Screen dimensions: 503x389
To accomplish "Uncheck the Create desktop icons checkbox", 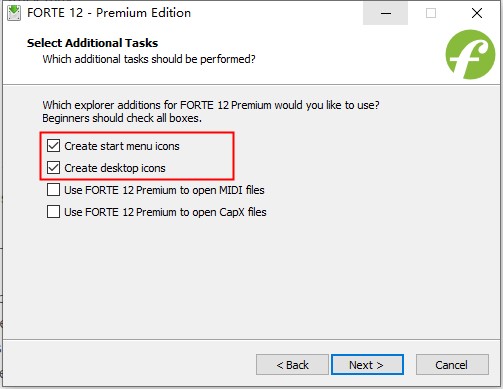I will [x=53, y=168].
